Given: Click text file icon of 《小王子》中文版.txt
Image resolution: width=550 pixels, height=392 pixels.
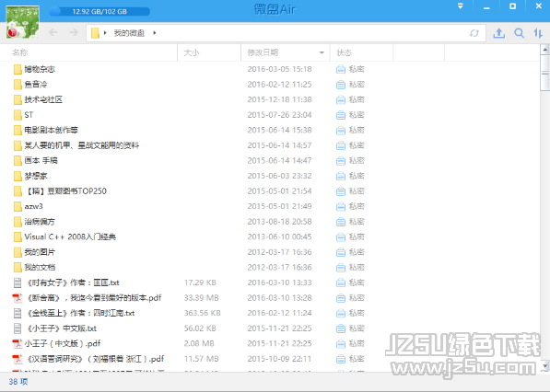Looking at the screenshot, I should [18, 329].
